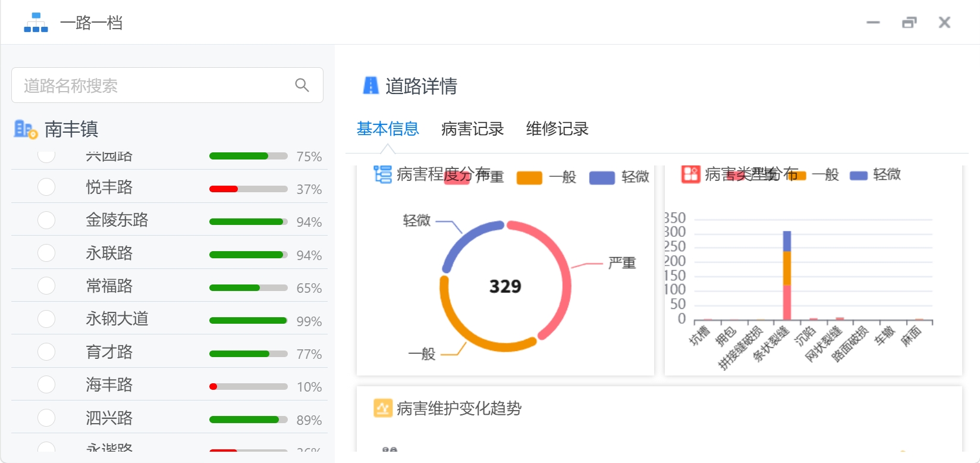
Task: Select the 永钢大道 road name
Action: pyautogui.click(x=117, y=319)
